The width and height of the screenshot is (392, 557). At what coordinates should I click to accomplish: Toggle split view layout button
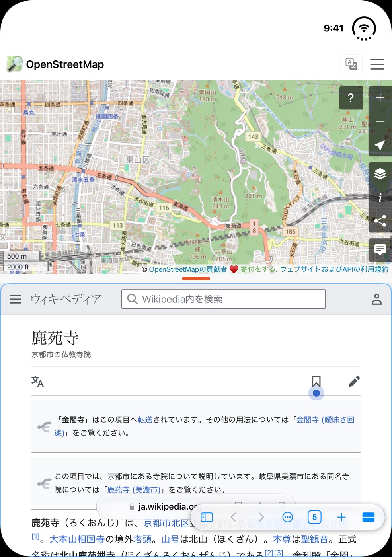369,517
